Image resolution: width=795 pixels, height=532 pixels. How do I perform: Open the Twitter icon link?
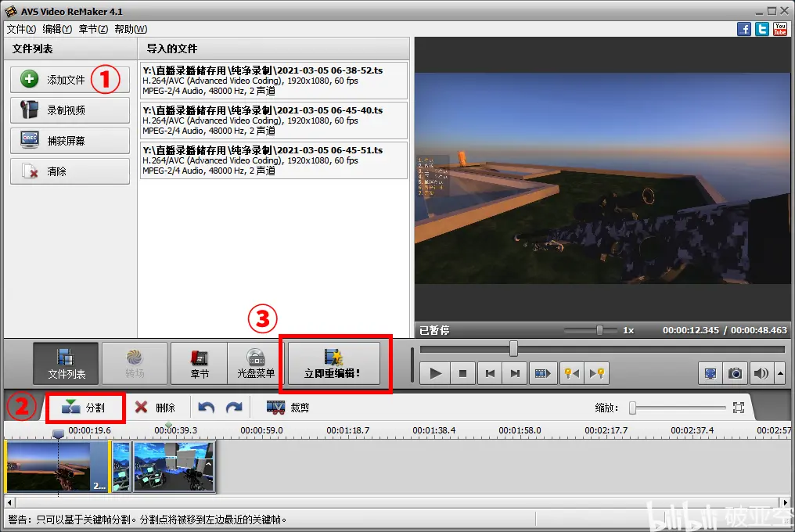coord(761,29)
